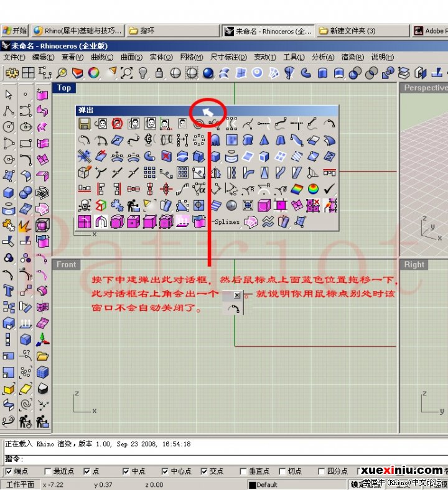The image size is (448, 490).
Task: Toggle the 最近点 osnap checkbox
Action: (48, 471)
